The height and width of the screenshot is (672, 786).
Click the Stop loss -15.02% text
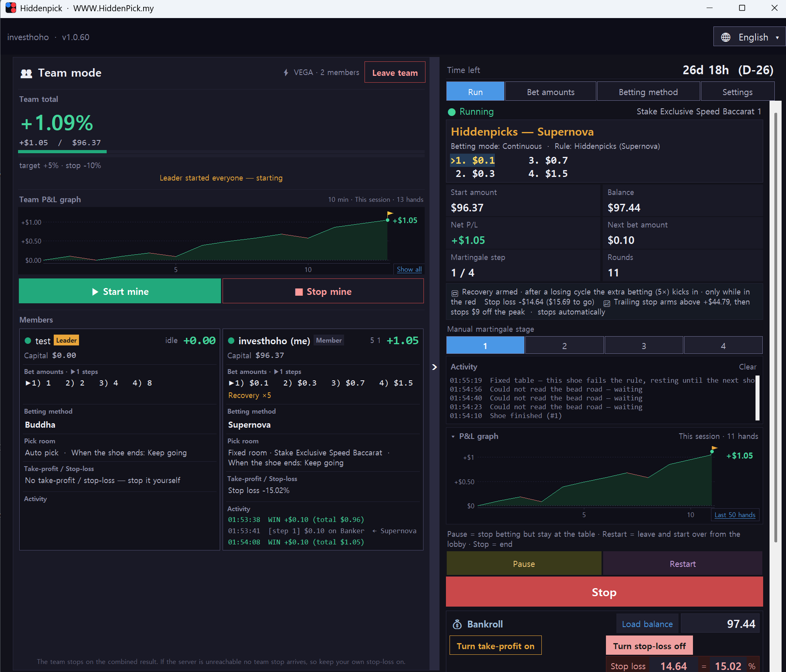(259, 490)
